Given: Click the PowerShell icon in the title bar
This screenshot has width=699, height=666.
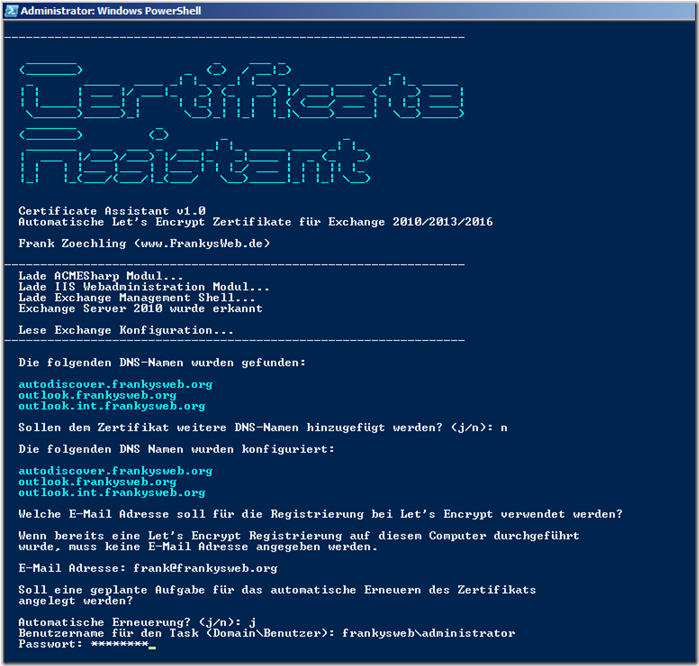Looking at the screenshot, I should click(11, 10).
